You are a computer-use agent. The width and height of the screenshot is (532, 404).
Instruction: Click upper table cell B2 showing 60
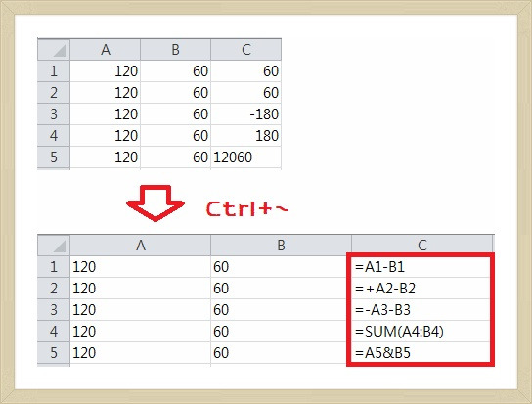click(175, 92)
